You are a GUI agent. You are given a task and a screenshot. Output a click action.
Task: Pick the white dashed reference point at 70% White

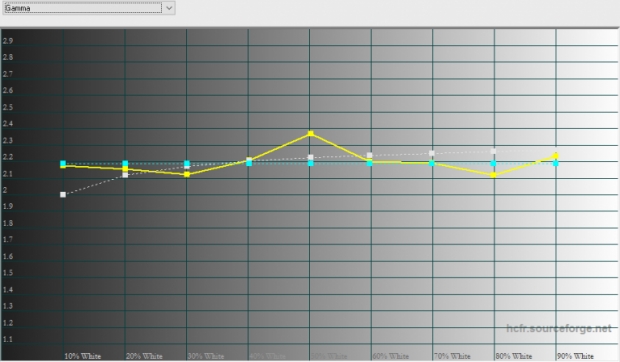click(431, 153)
